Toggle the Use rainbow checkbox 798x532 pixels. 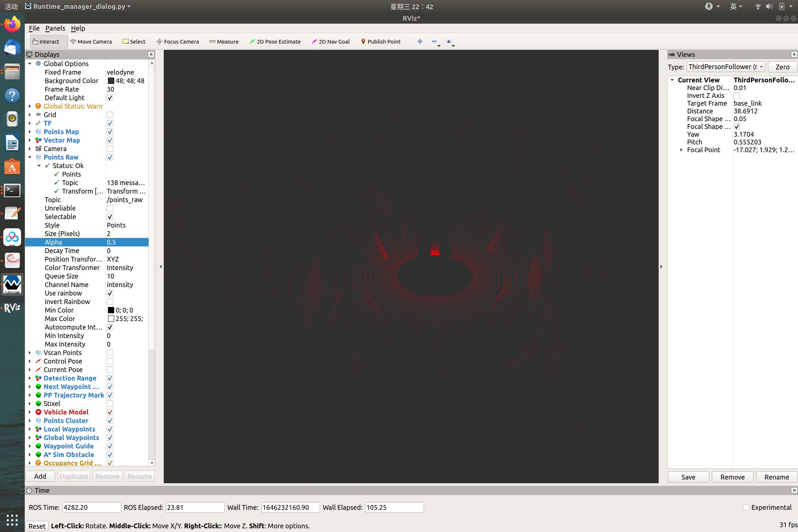tap(110, 293)
